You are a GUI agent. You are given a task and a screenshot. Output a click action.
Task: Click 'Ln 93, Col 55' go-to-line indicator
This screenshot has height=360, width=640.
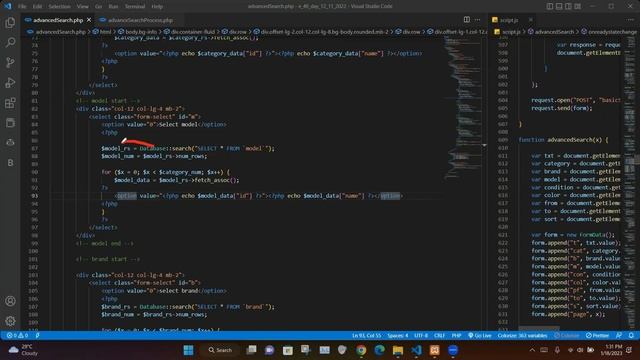tap(367, 336)
